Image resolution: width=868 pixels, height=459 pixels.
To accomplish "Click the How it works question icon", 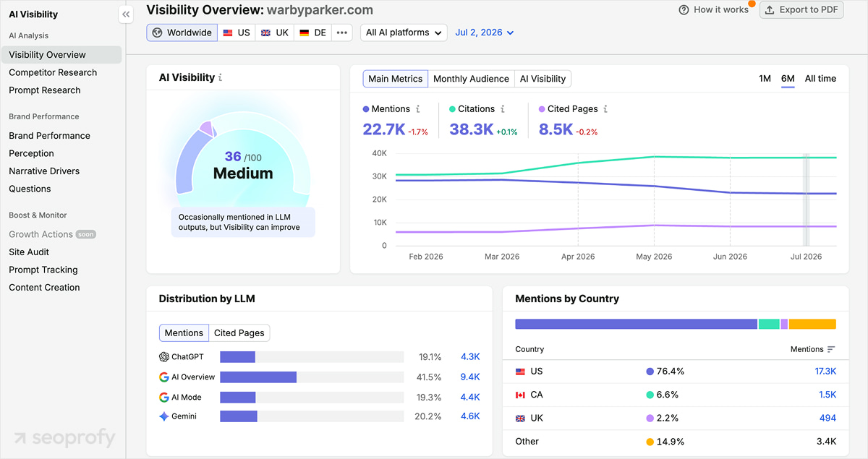I will click(684, 10).
